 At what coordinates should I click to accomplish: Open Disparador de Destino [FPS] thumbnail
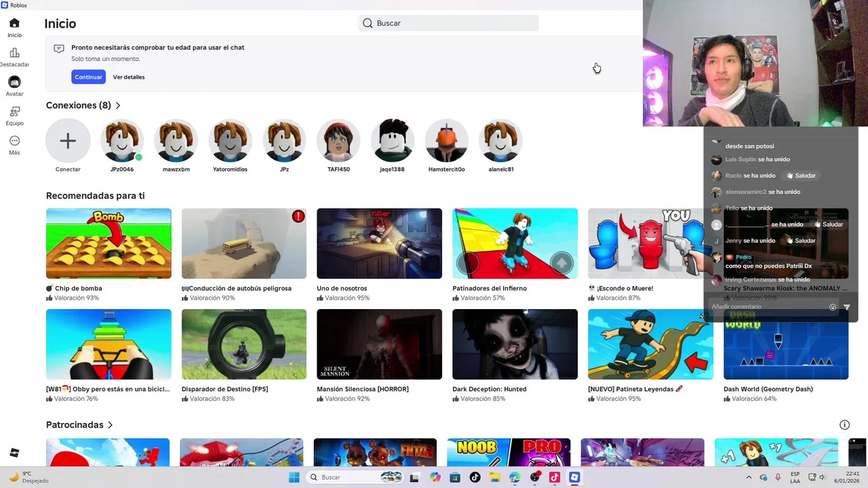tap(244, 344)
